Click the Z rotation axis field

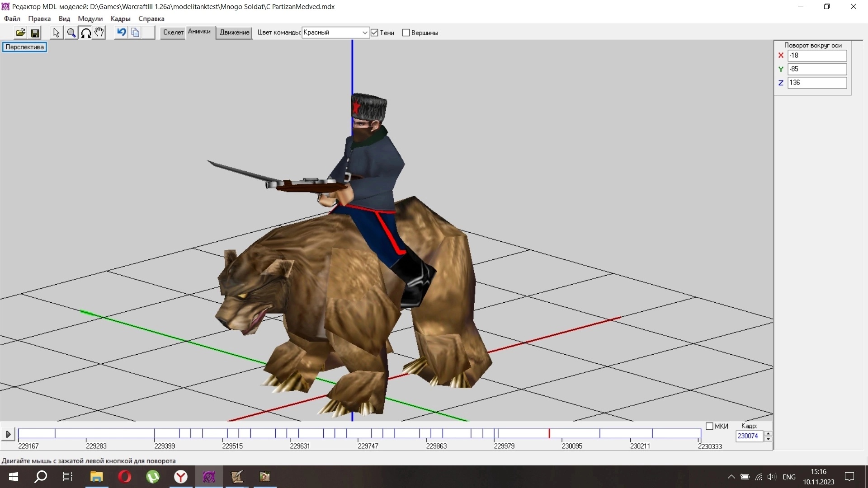pyautogui.click(x=816, y=83)
